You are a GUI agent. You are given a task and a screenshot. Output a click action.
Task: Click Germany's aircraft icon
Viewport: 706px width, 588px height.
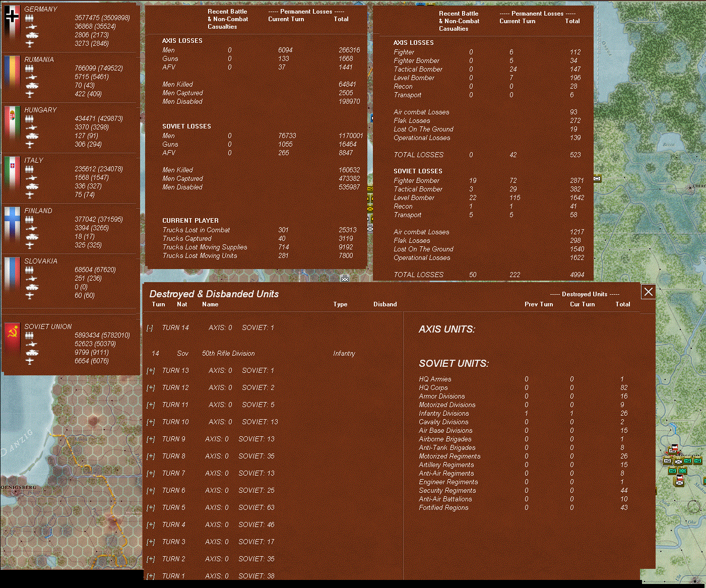click(30, 44)
